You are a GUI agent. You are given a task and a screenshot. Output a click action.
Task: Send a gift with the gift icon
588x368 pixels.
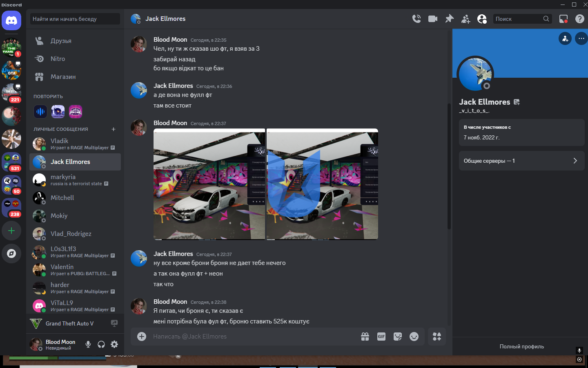(x=365, y=337)
